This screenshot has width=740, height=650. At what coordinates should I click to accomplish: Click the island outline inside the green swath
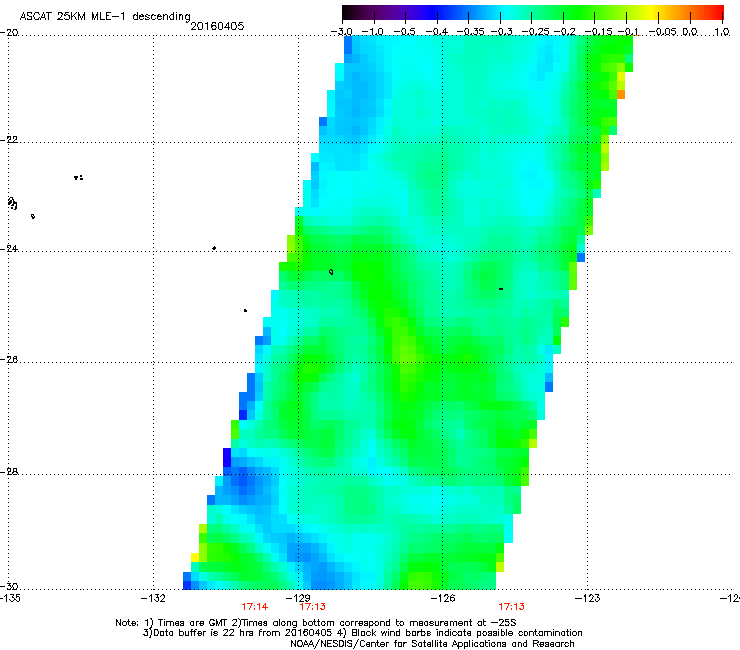pos(331,272)
